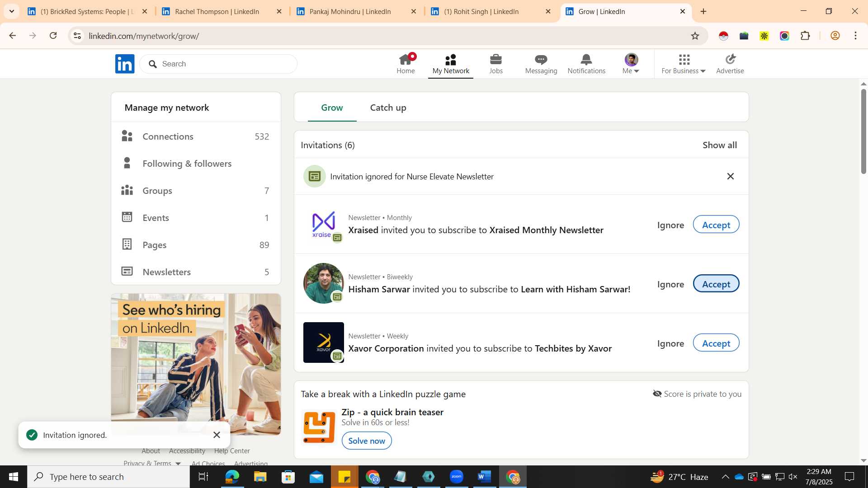Image resolution: width=868 pixels, height=488 pixels.
Task: Accept Learn with Hisham Sarwar invitation
Action: tap(716, 284)
